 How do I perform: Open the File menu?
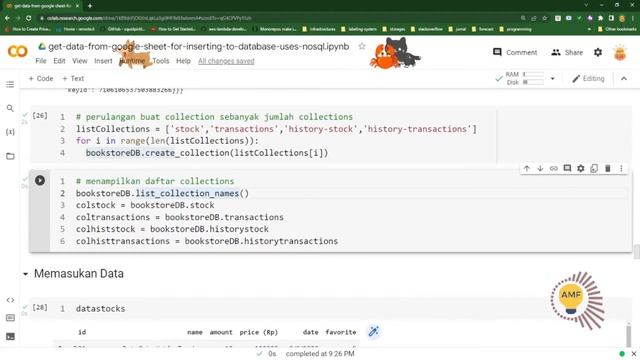tap(41, 61)
